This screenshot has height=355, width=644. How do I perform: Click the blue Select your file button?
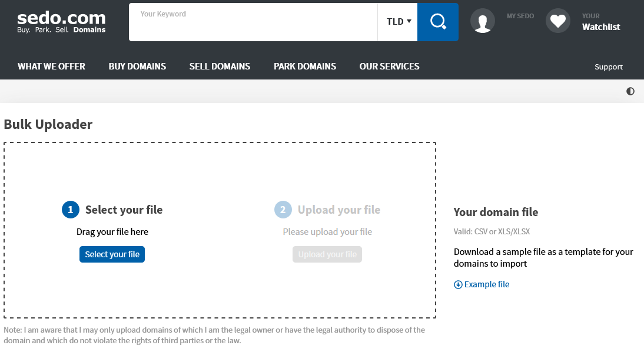click(112, 254)
